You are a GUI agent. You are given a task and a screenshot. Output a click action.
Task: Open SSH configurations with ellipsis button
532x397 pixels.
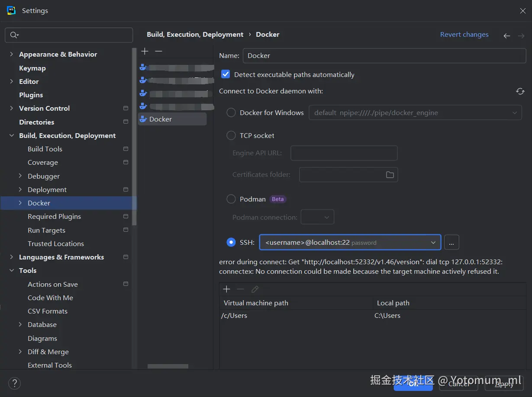[x=451, y=242]
